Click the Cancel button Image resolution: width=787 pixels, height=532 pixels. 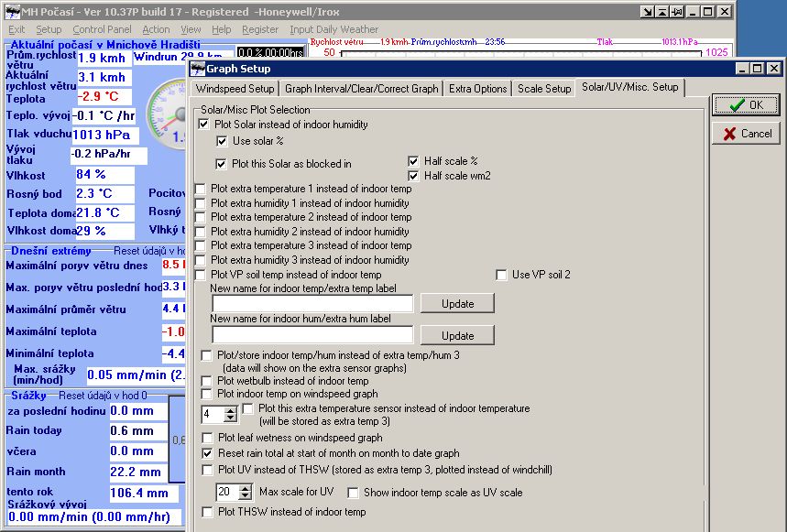coord(746,134)
